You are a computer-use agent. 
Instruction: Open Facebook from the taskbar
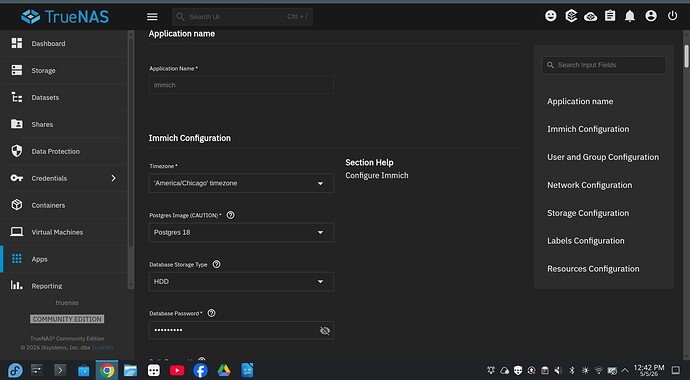pos(201,370)
